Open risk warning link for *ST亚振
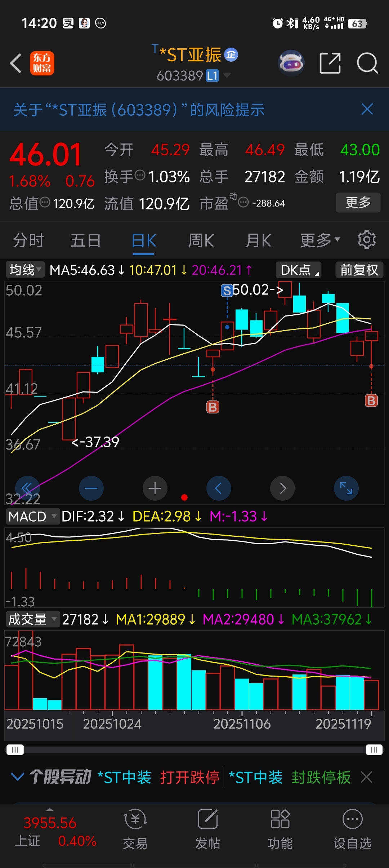This screenshot has width=389, height=868. (x=139, y=110)
